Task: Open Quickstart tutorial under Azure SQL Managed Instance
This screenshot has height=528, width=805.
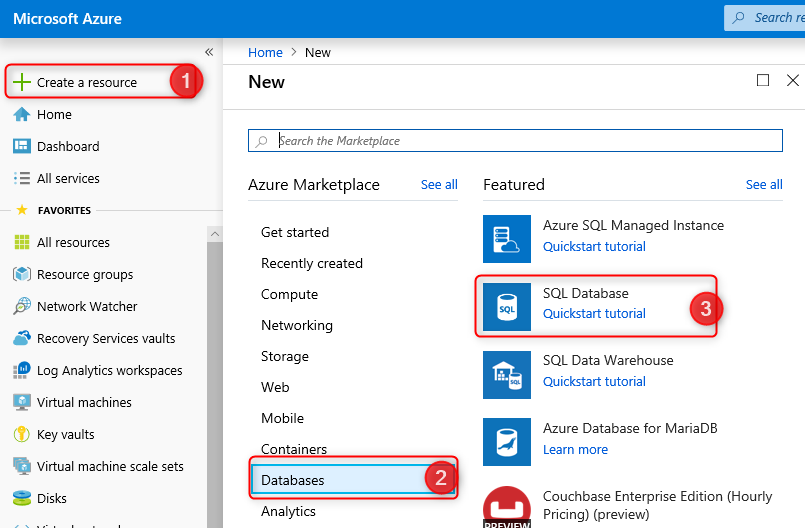Action: tap(594, 247)
